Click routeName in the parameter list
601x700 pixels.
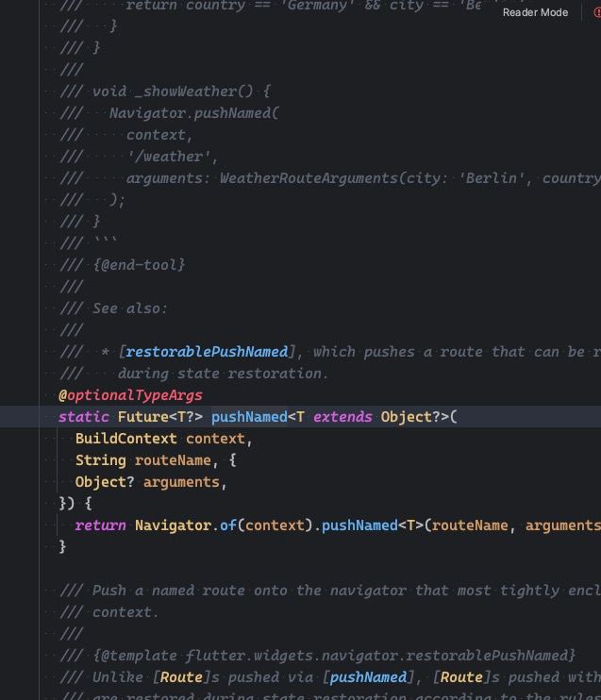coord(173,460)
